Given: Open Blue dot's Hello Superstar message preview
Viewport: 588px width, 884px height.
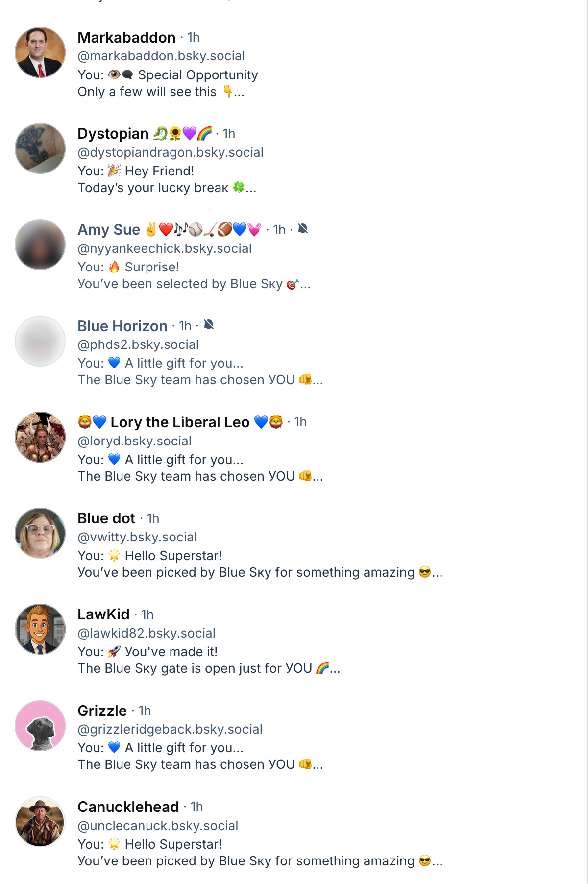Looking at the screenshot, I should tap(260, 564).
